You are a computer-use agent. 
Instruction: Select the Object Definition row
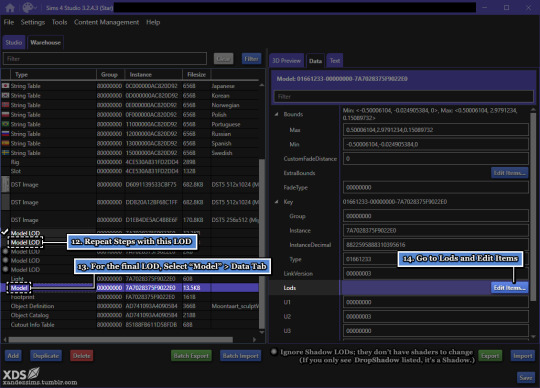130,306
